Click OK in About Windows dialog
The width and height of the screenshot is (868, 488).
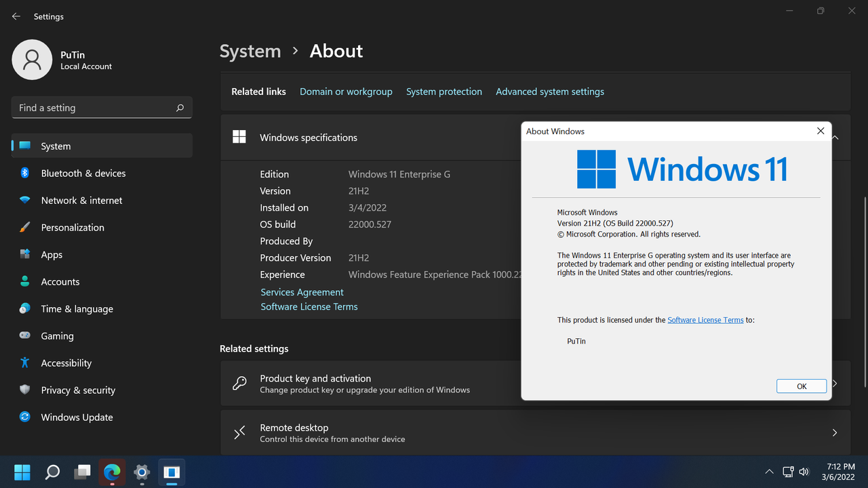click(x=802, y=386)
